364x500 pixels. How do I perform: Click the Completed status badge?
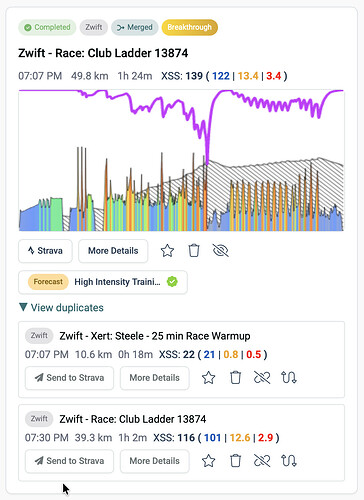pos(47,27)
